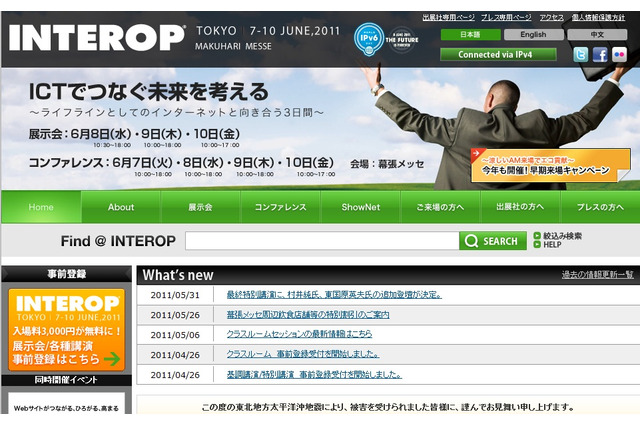Screen dimensions: 640x426
Task: Open the Home navigation tab
Action: click(41, 207)
